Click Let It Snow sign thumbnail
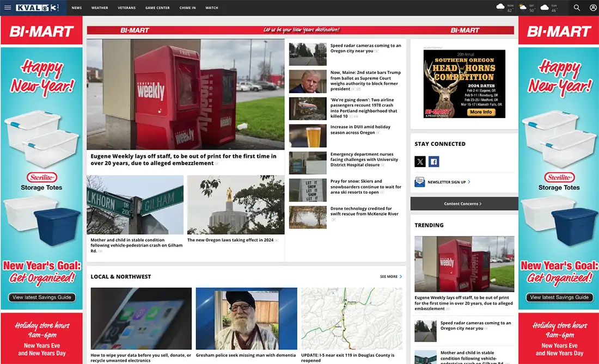Image resolution: width=599 pixels, height=364 pixels. 308,190
